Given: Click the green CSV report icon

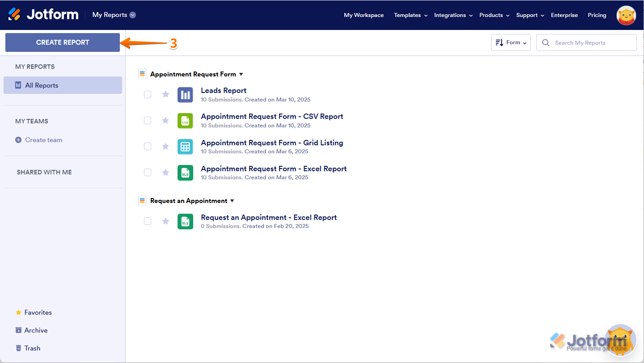Looking at the screenshot, I should tap(185, 121).
